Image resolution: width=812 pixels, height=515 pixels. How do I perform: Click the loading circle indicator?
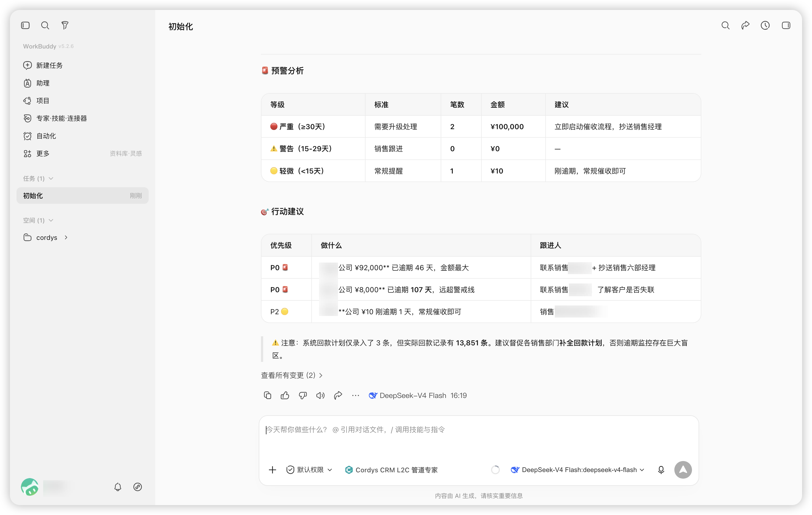pos(495,470)
